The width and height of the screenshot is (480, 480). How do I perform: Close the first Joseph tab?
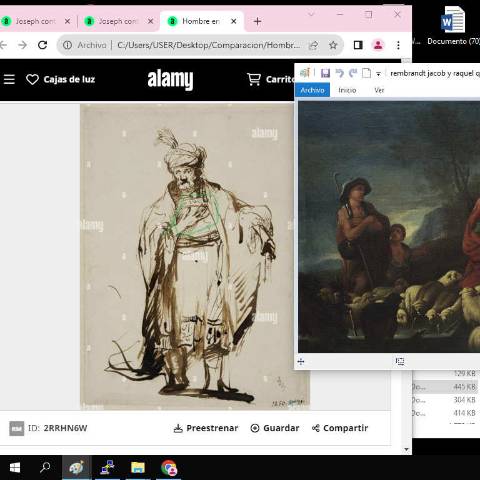click(67, 21)
